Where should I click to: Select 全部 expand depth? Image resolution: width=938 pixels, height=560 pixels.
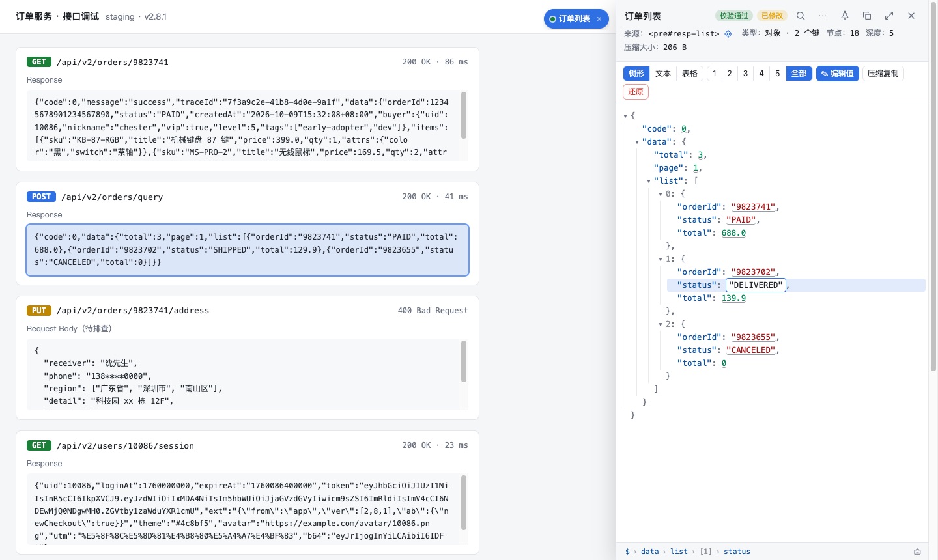tap(799, 74)
